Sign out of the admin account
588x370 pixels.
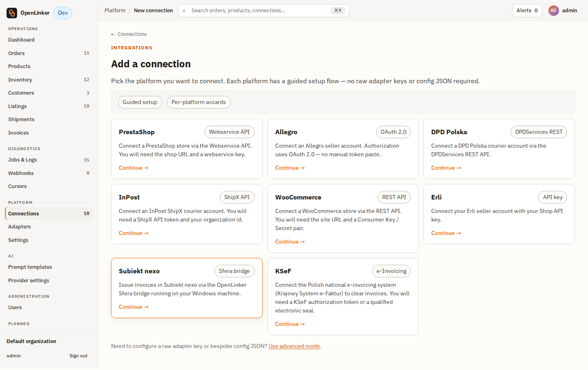click(x=78, y=356)
